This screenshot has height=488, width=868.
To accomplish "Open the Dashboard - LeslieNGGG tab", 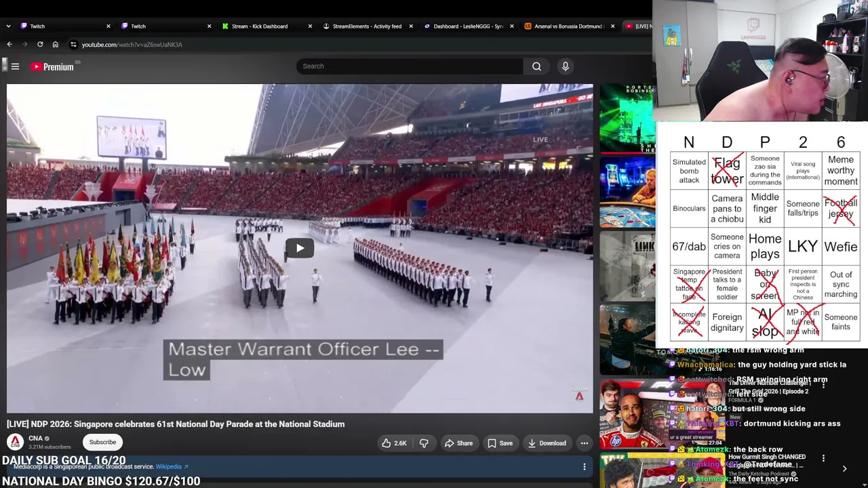I will [x=468, y=26].
